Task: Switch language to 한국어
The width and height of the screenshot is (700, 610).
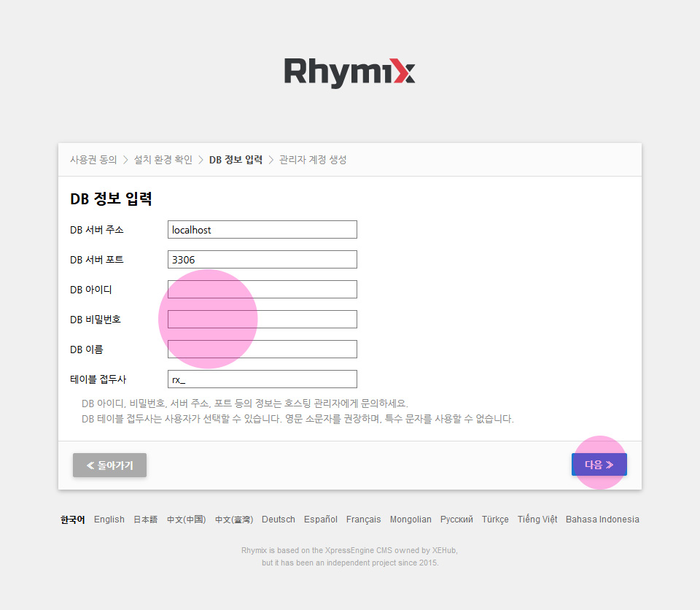Action: [x=73, y=520]
